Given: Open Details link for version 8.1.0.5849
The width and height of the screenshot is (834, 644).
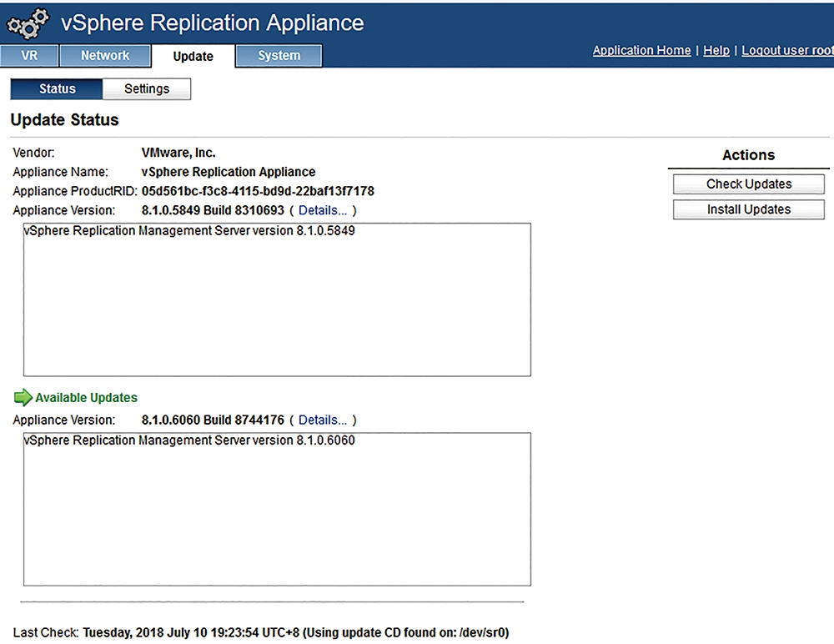Looking at the screenshot, I should [x=322, y=210].
